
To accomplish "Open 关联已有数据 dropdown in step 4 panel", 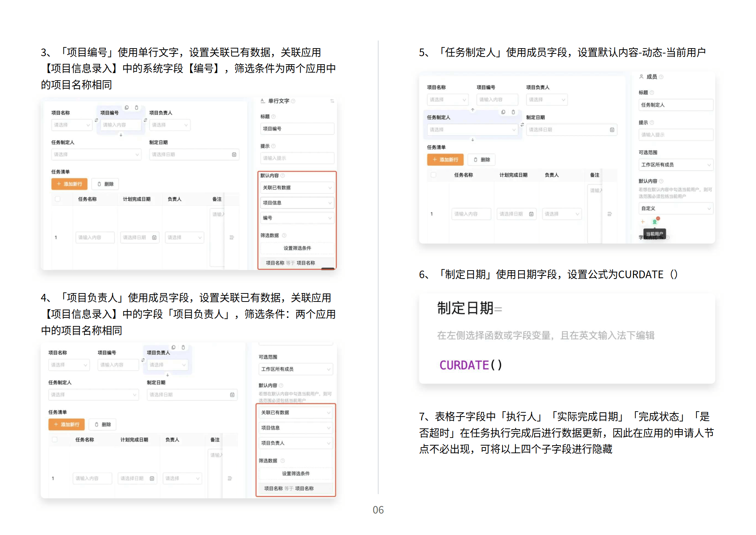I will (296, 413).
